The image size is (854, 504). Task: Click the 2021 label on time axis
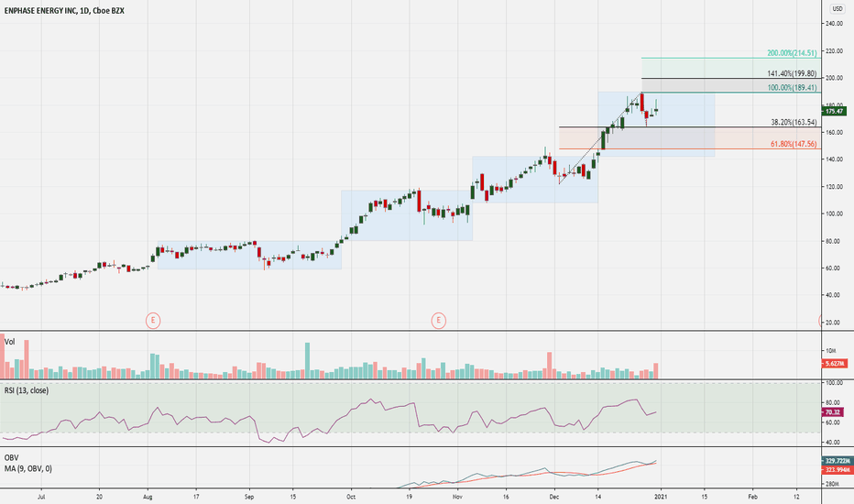coord(661,497)
